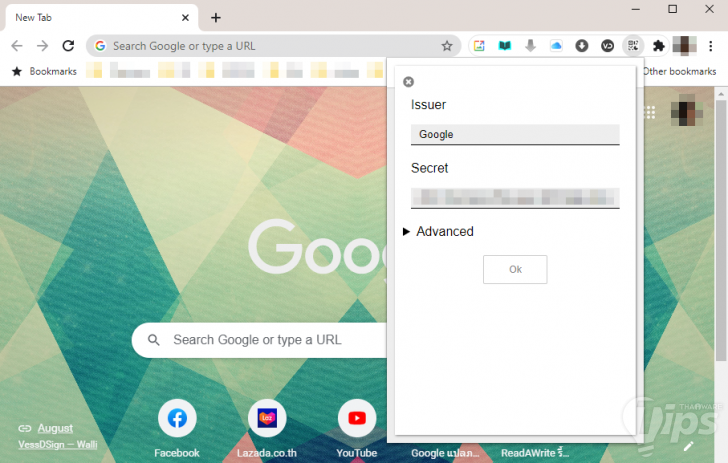Screen dimensions: 728x463
Task: Confirm with the Ok button
Action: pyautogui.click(x=515, y=269)
